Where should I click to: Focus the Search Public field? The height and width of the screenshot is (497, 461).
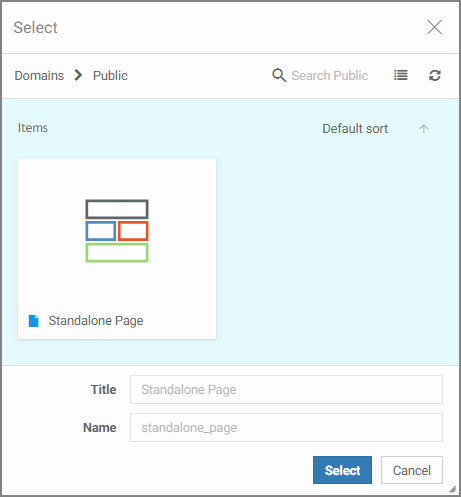pos(330,76)
